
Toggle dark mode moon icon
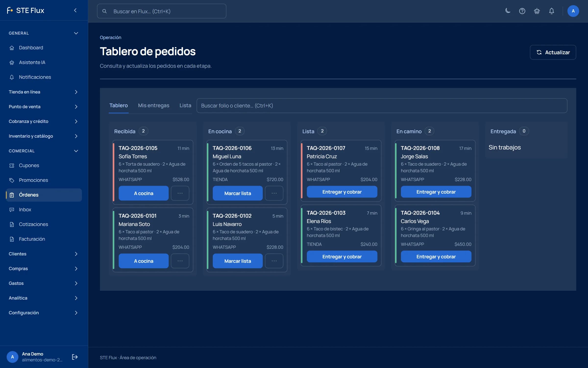coord(508,11)
